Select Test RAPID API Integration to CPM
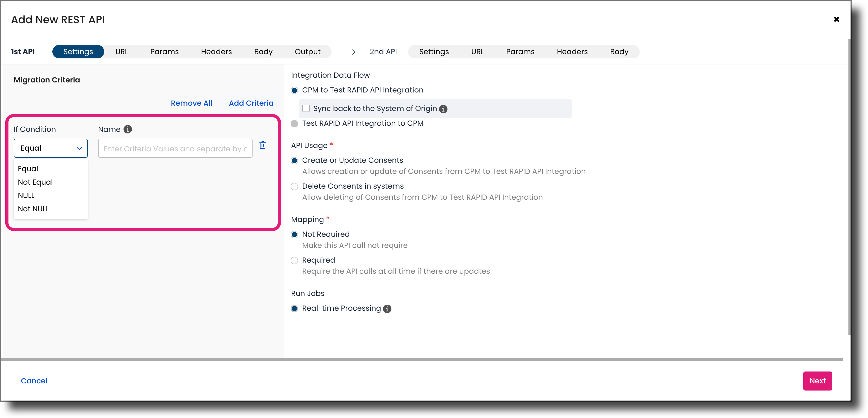The width and height of the screenshot is (868, 418). pos(295,123)
